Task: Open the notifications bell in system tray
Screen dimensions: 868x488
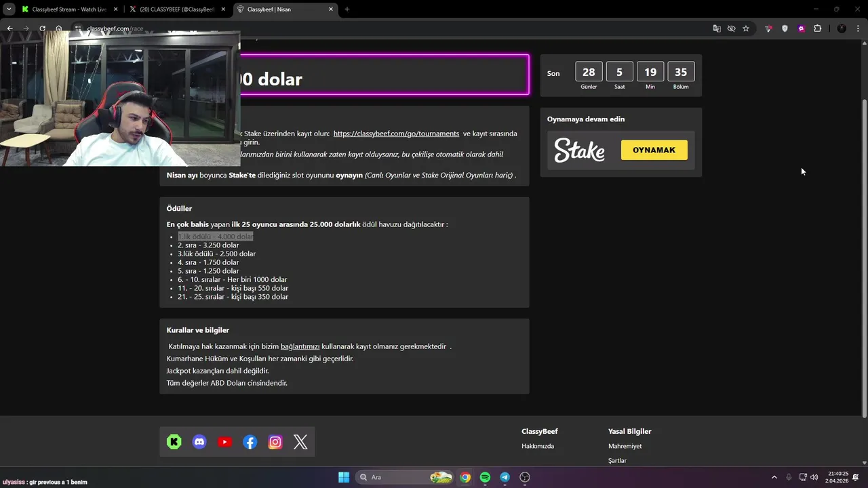Action: [856, 477]
